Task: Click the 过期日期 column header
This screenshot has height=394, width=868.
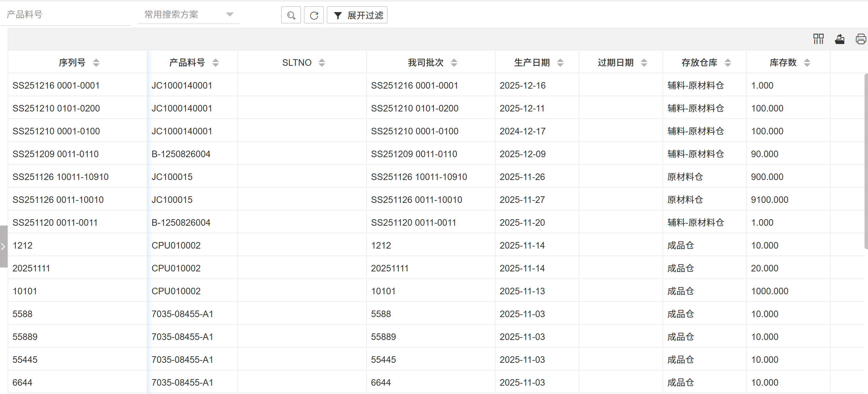Action: coord(615,63)
